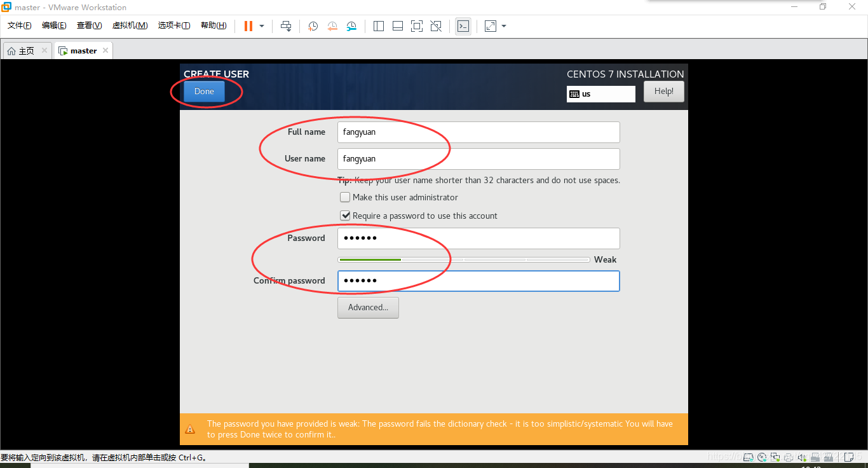Screen dimensions: 868x468
Task: Click the warning triangle icon in orange bar
Action: pyautogui.click(x=190, y=430)
